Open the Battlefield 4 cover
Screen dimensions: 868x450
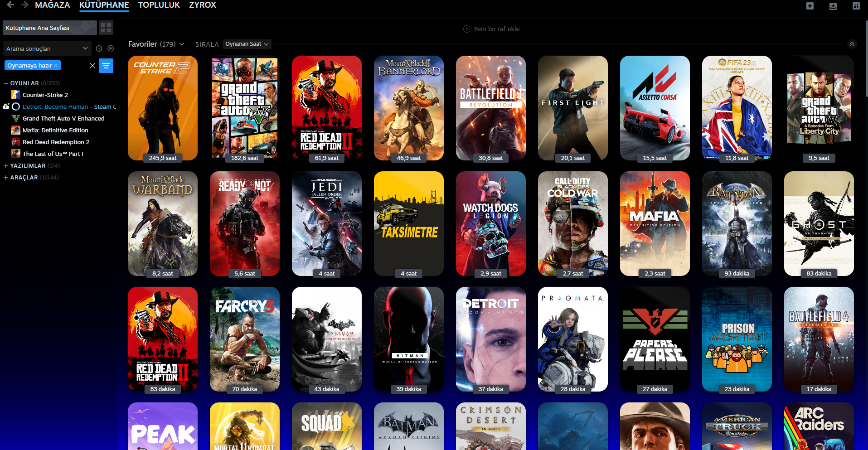[819, 339]
